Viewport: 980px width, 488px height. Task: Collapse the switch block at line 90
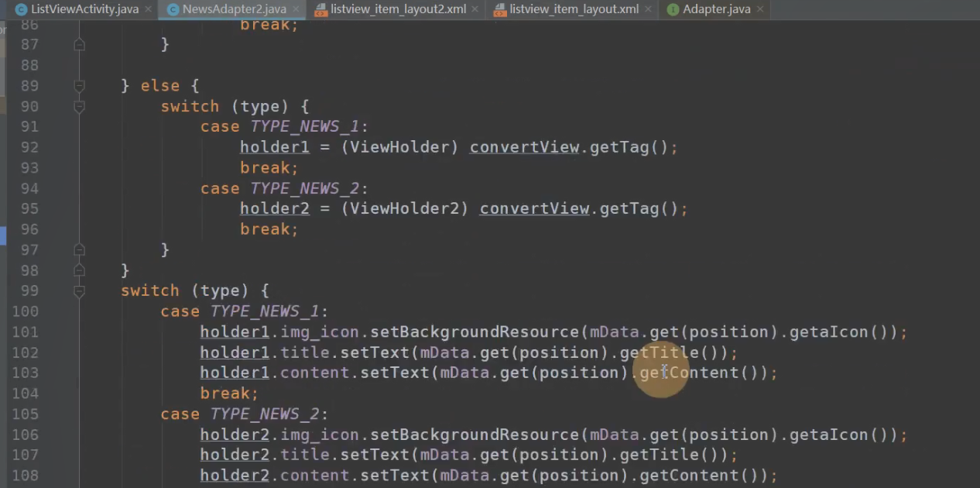(x=79, y=106)
